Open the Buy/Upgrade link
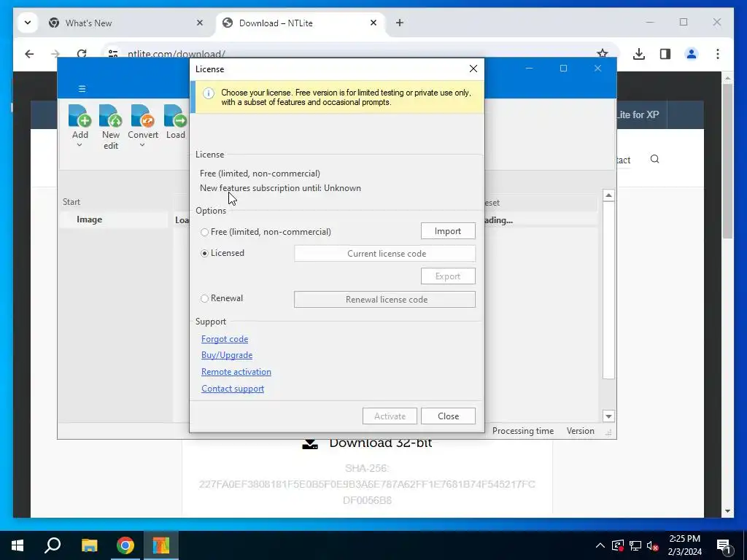747x560 pixels. tap(227, 355)
